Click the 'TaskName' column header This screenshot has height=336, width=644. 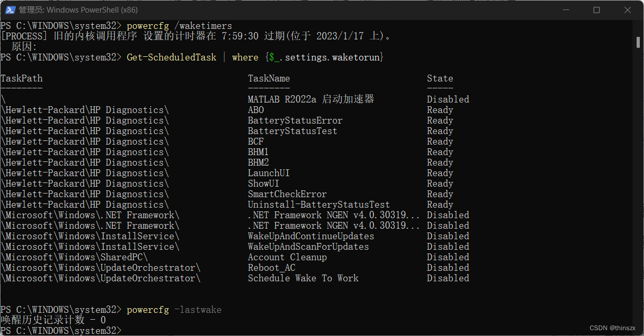(x=269, y=78)
